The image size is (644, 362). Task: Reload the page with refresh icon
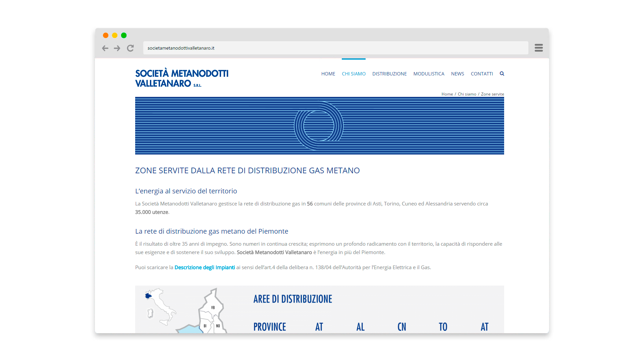[x=130, y=48]
